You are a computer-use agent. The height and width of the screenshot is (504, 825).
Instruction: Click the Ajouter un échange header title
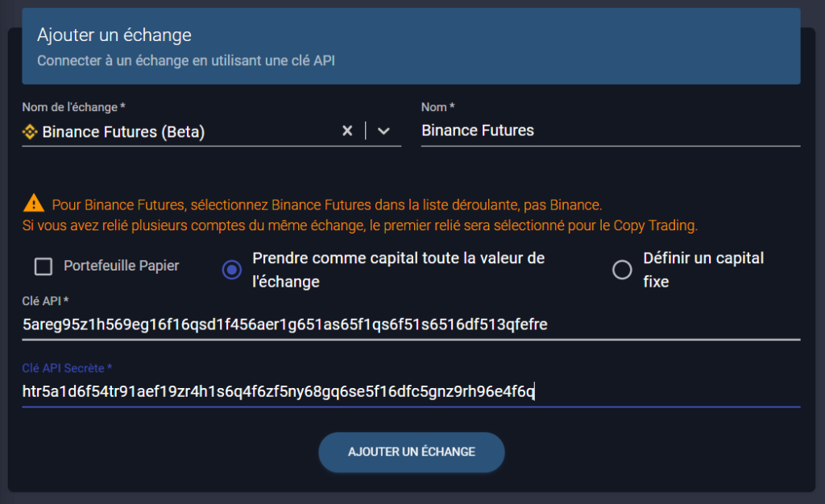[114, 35]
